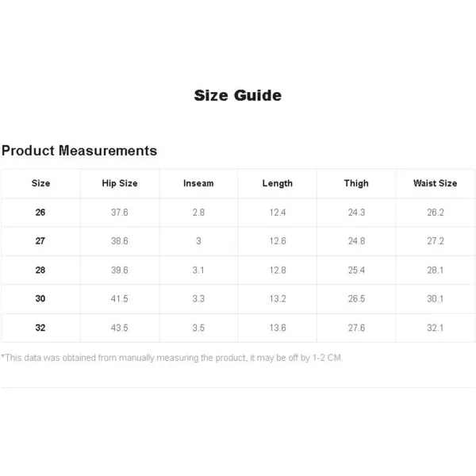Click the Length column header
The height and width of the screenshot is (476, 476).
click(x=278, y=183)
